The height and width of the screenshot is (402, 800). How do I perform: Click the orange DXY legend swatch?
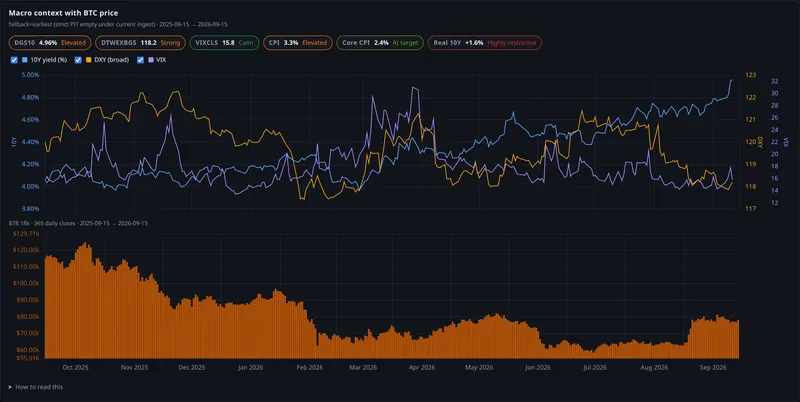[89, 60]
